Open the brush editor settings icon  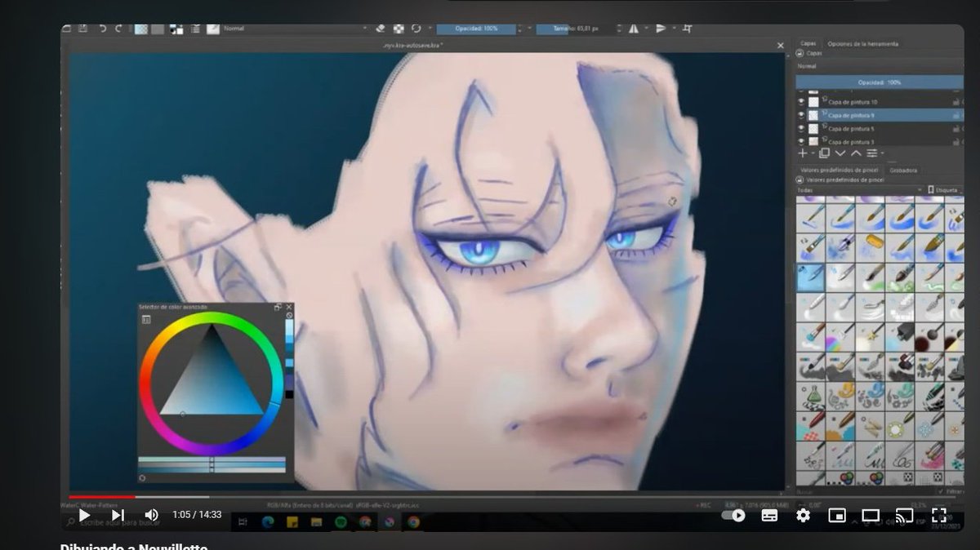point(195,29)
